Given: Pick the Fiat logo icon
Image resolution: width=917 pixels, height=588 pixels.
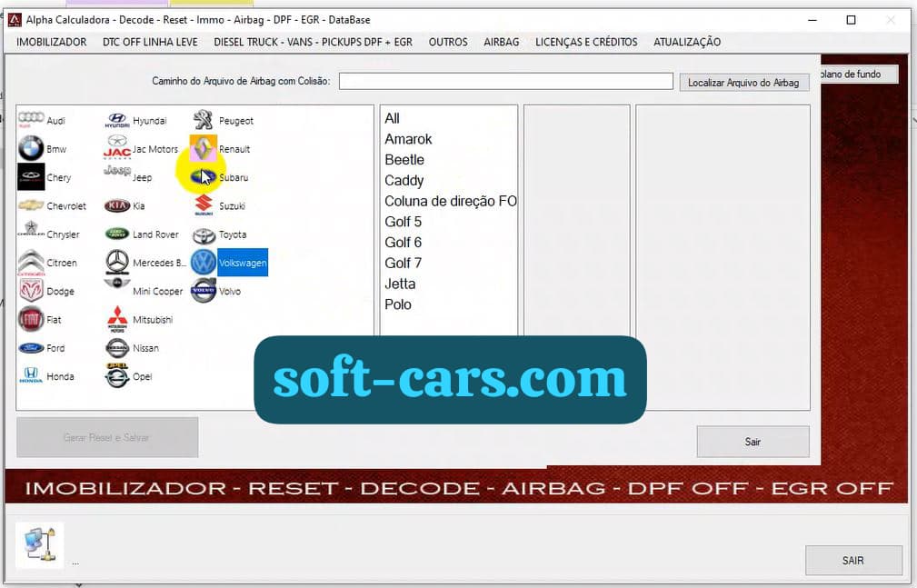Looking at the screenshot, I should [31, 319].
